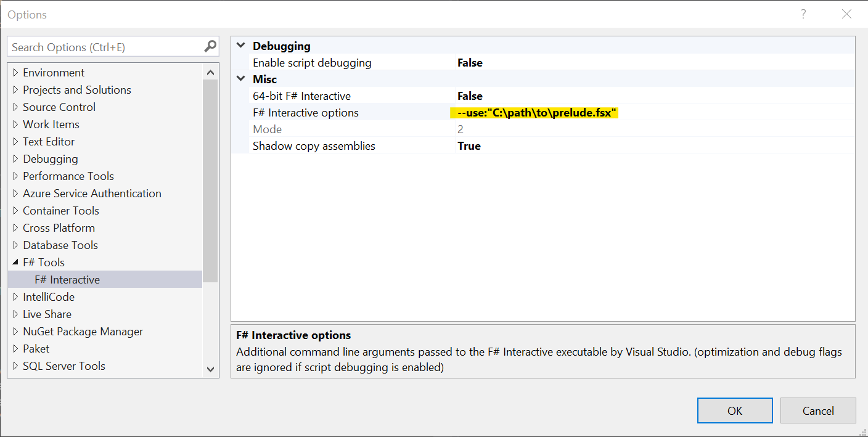Collapse the Misc category section
The image size is (868, 437).
240,79
